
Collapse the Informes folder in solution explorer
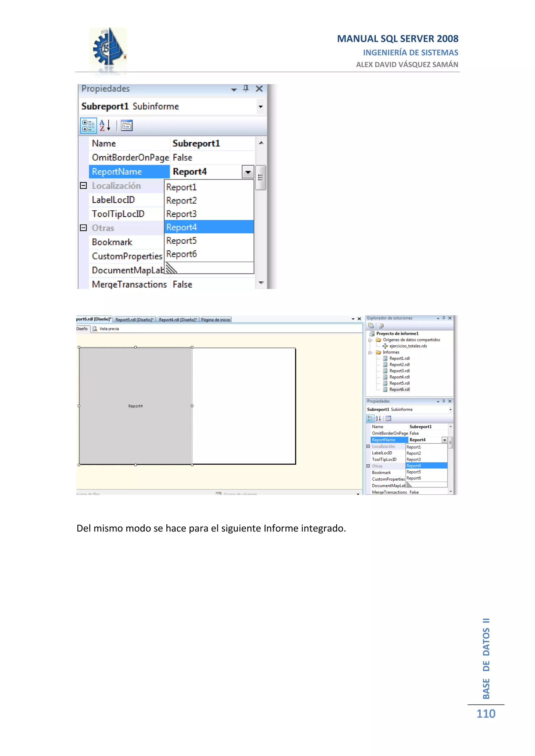[x=370, y=353]
